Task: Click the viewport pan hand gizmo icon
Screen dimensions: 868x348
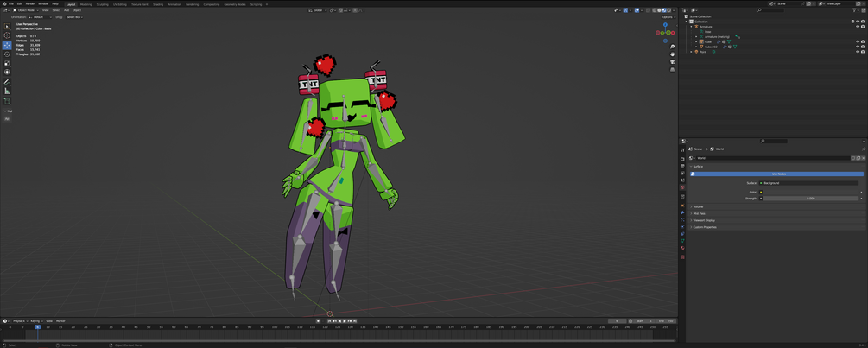Action: [x=672, y=54]
